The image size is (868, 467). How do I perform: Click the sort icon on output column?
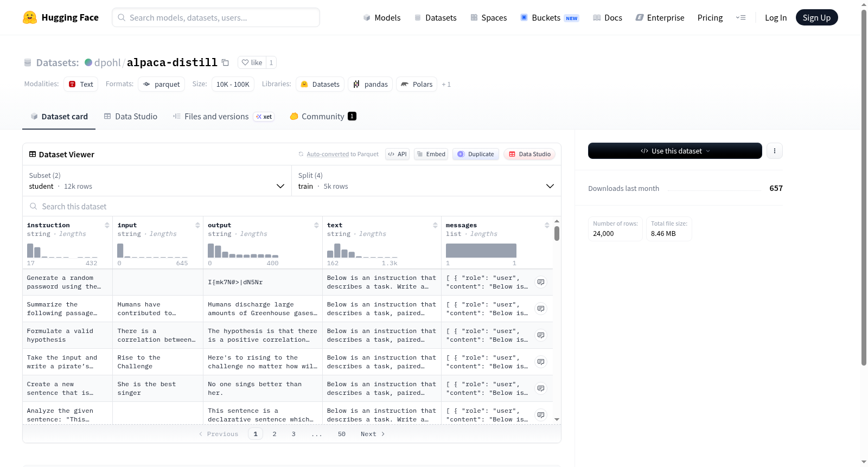tap(316, 225)
